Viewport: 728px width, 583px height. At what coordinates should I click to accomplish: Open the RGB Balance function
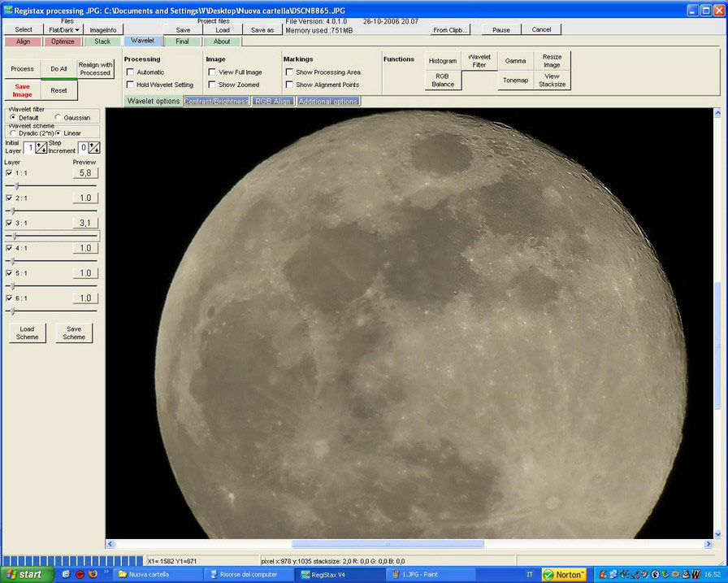[x=443, y=80]
